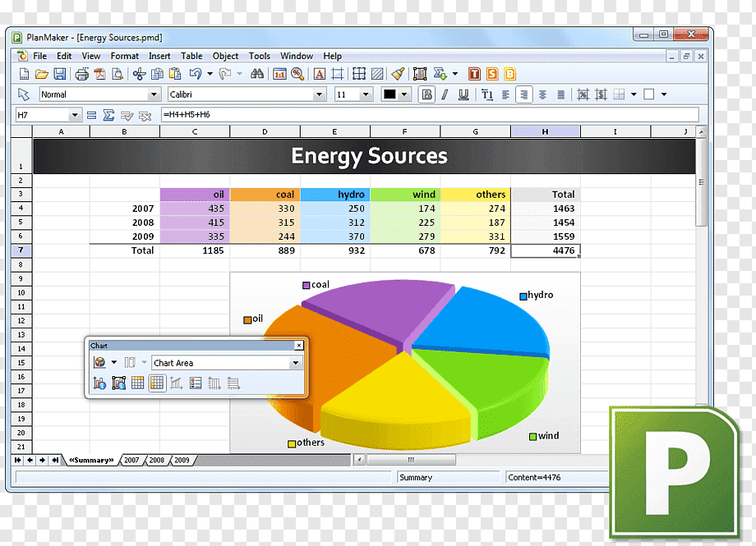Click the formula input field
The width and height of the screenshot is (756, 546).
pos(430,115)
